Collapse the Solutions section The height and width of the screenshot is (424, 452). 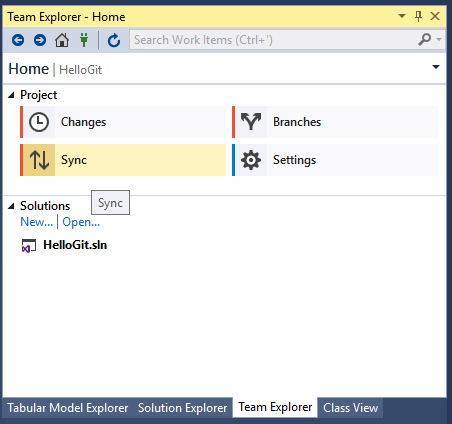tap(11, 206)
